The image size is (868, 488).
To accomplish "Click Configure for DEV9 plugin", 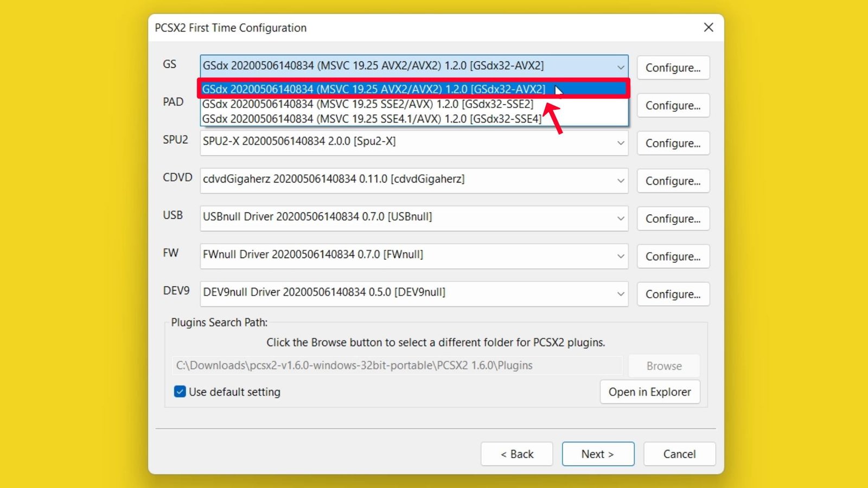I will pyautogui.click(x=673, y=294).
